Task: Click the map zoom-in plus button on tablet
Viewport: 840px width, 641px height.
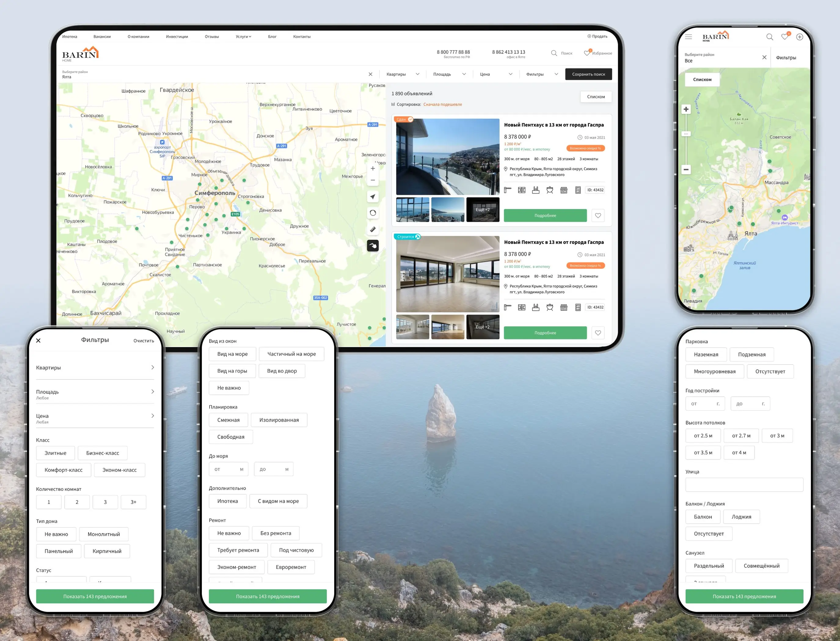Action: (x=373, y=168)
